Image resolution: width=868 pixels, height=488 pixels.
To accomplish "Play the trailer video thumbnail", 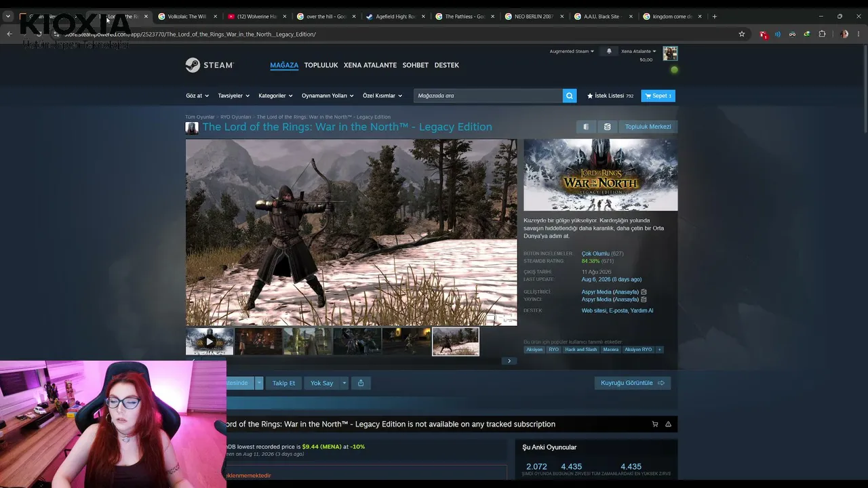I will [x=210, y=342].
